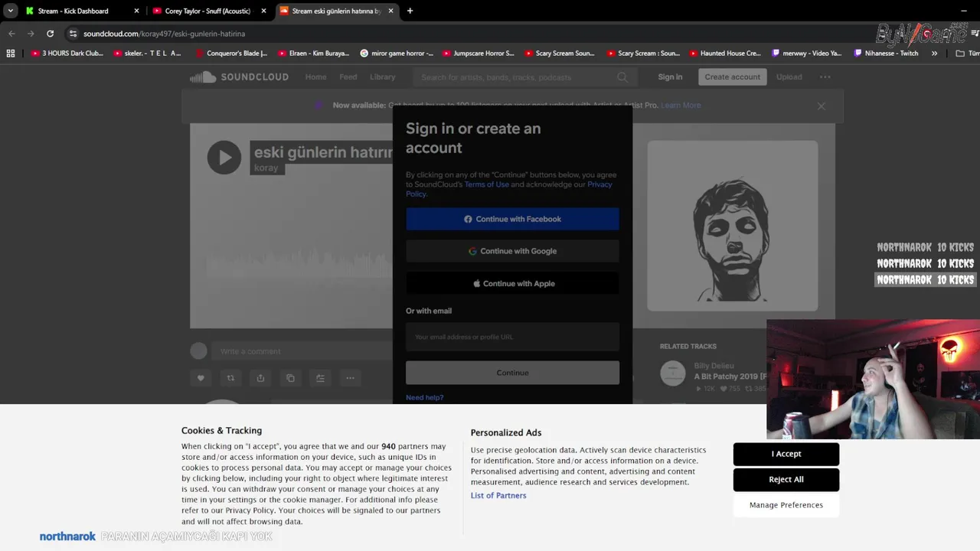Image resolution: width=980 pixels, height=551 pixels.
Task: Open the Privacy Policy link in sign-in dialog
Action: (599, 184)
